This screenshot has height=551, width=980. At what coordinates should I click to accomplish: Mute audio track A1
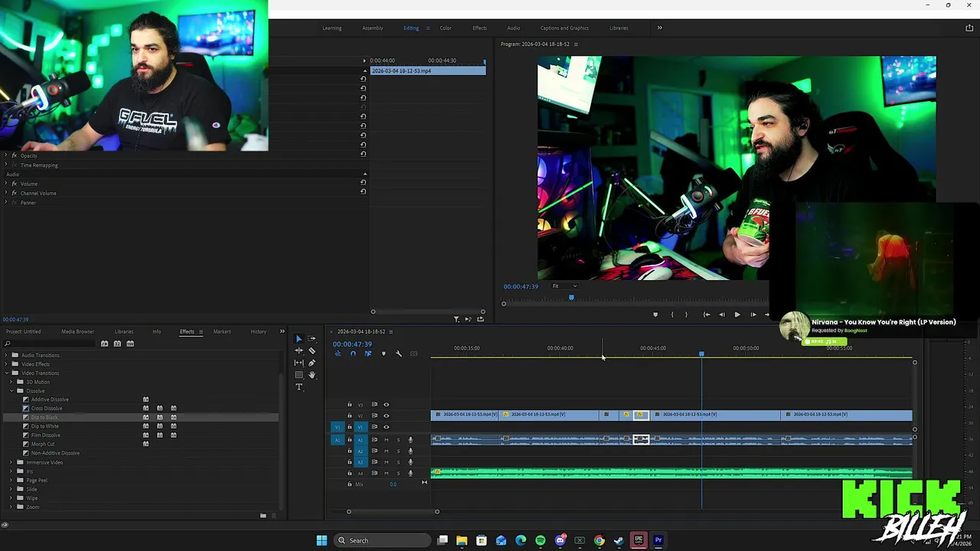click(x=386, y=439)
